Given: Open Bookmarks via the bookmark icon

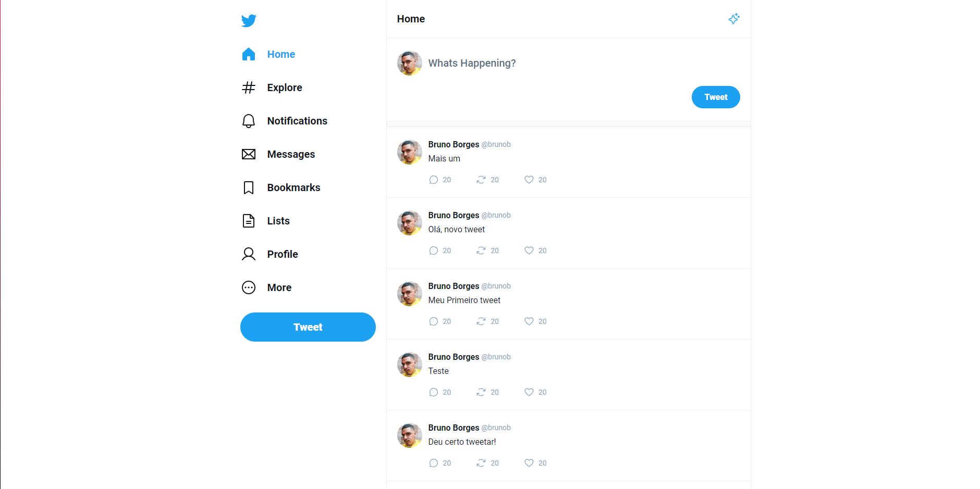Looking at the screenshot, I should [249, 187].
